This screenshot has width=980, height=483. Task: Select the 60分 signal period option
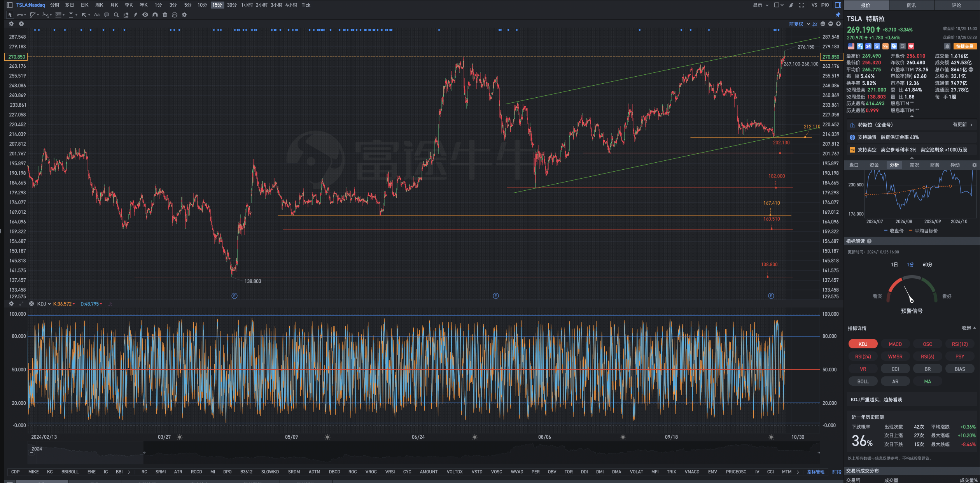click(927, 265)
